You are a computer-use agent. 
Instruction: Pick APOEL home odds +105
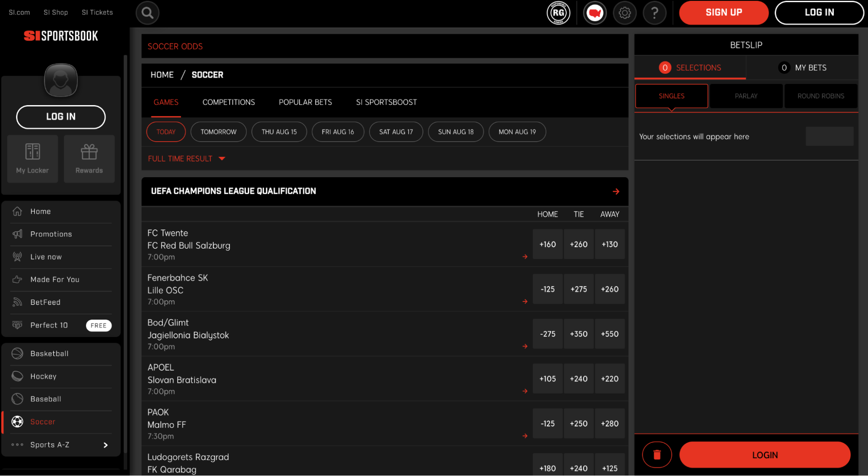click(548, 378)
